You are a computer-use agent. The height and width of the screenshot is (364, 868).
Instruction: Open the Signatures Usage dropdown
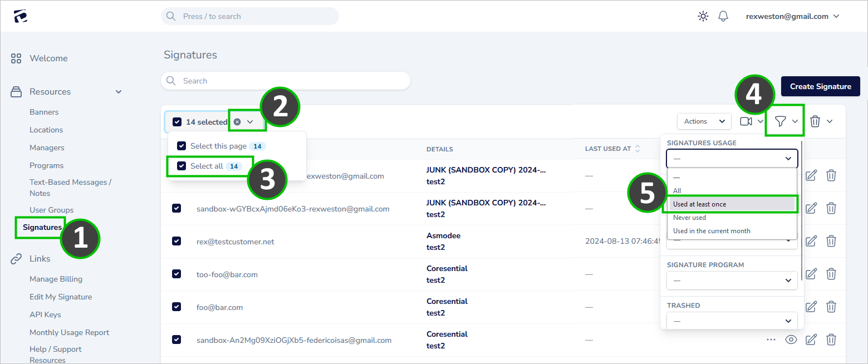731,158
